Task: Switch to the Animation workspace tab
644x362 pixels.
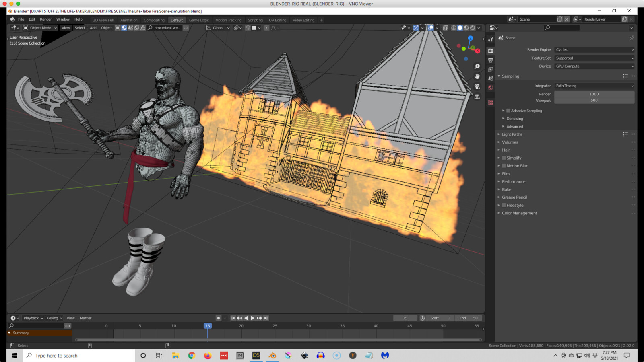Action: click(129, 20)
